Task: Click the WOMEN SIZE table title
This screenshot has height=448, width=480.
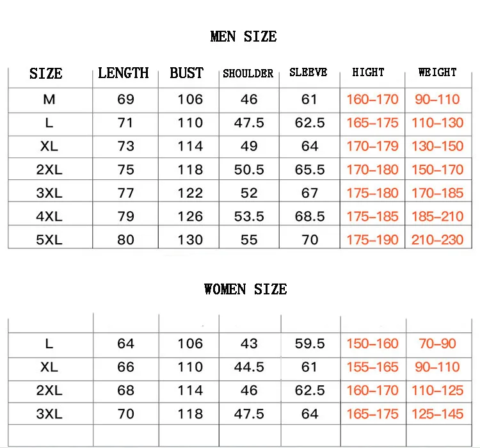Action: tap(245, 289)
